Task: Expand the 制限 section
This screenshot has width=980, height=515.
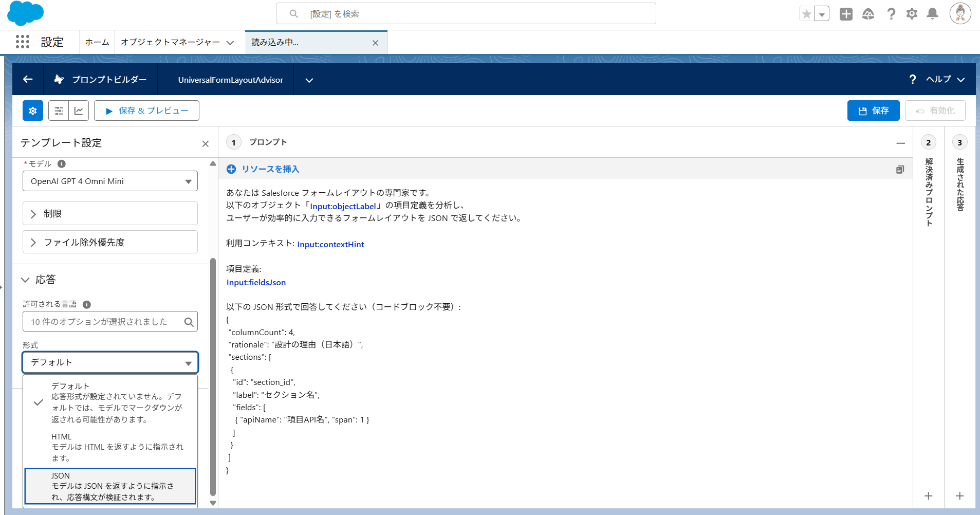Action: click(109, 213)
